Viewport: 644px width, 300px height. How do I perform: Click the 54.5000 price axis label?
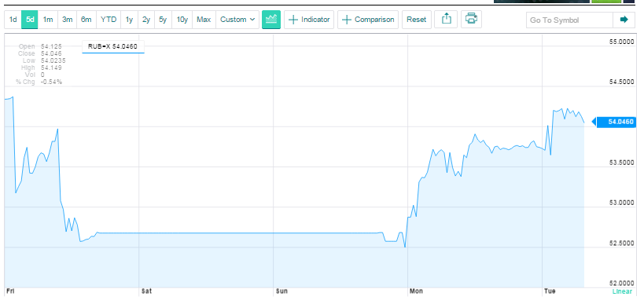(621, 82)
